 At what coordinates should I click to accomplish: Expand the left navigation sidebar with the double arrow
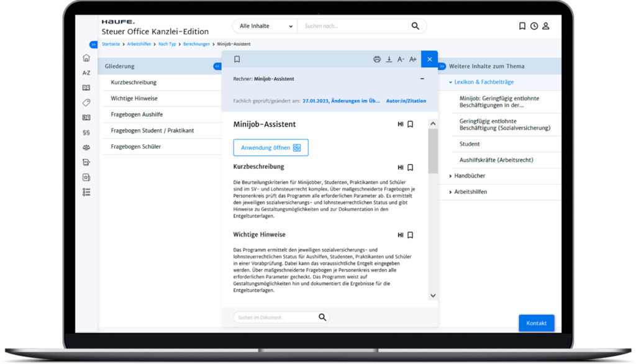[x=93, y=44]
